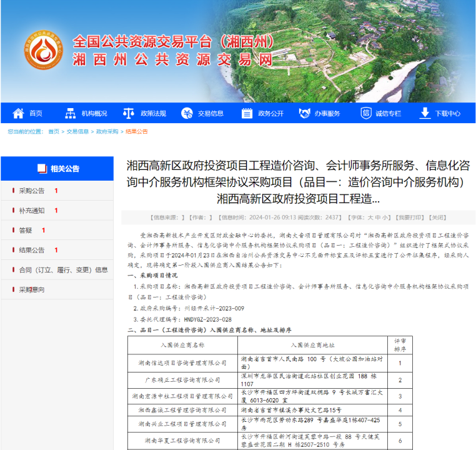Open the 办事服务 navigation menu item
The height and width of the screenshot is (450, 476).
coord(327,114)
